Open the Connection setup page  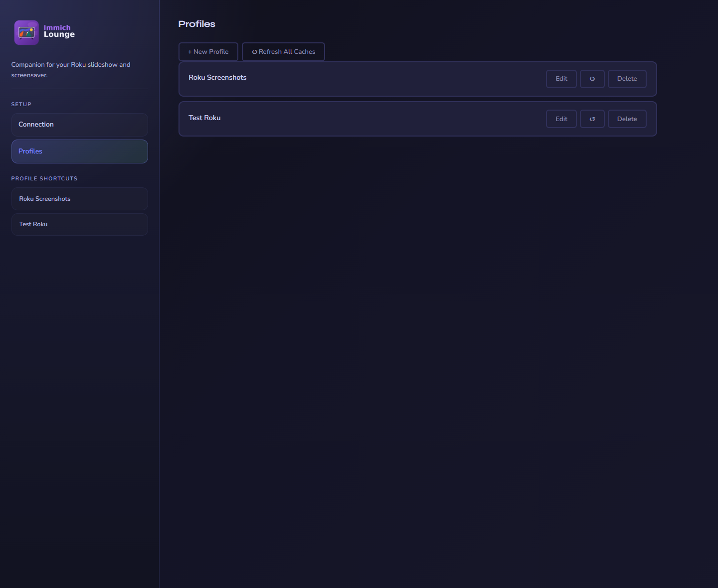79,125
